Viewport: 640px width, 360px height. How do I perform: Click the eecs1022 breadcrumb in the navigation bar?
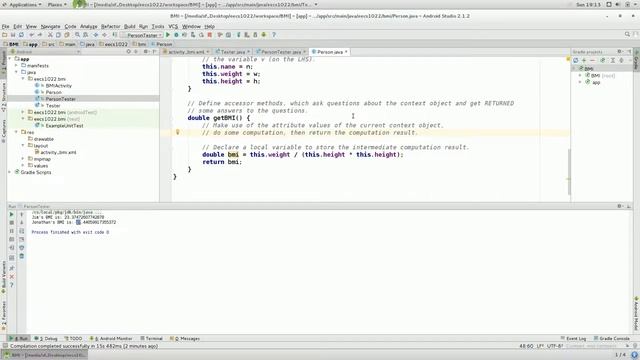tap(113, 44)
